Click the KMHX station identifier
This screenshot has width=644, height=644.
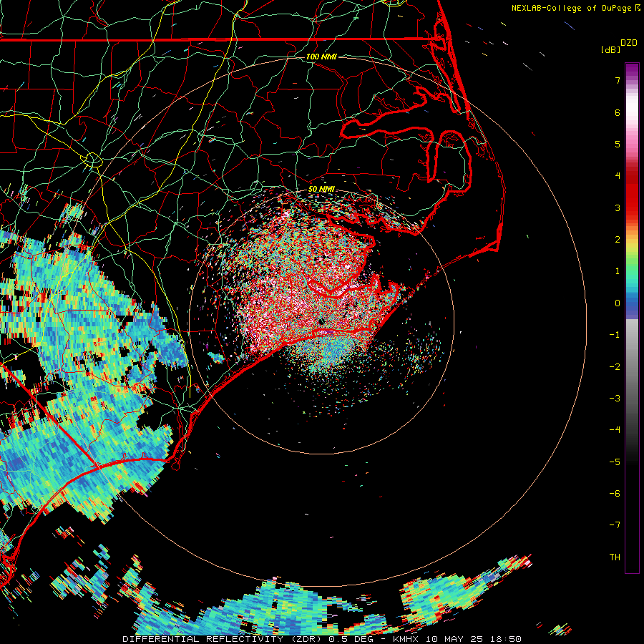(406, 639)
